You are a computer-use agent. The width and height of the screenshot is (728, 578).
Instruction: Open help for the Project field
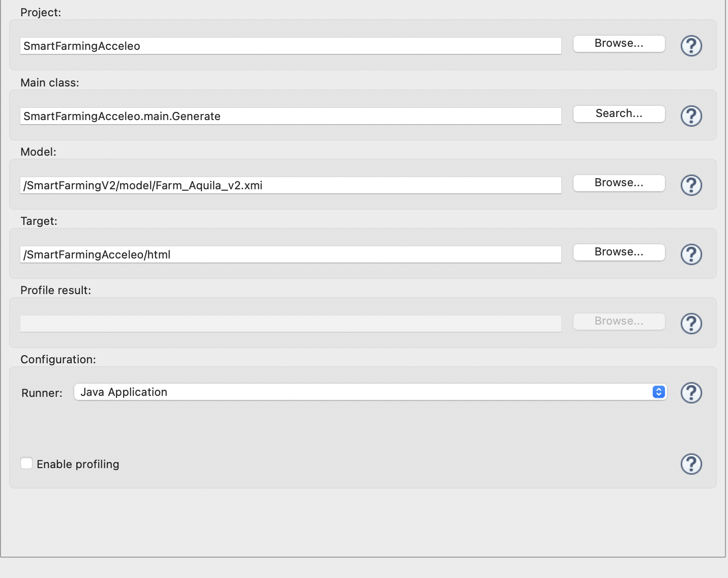(691, 45)
